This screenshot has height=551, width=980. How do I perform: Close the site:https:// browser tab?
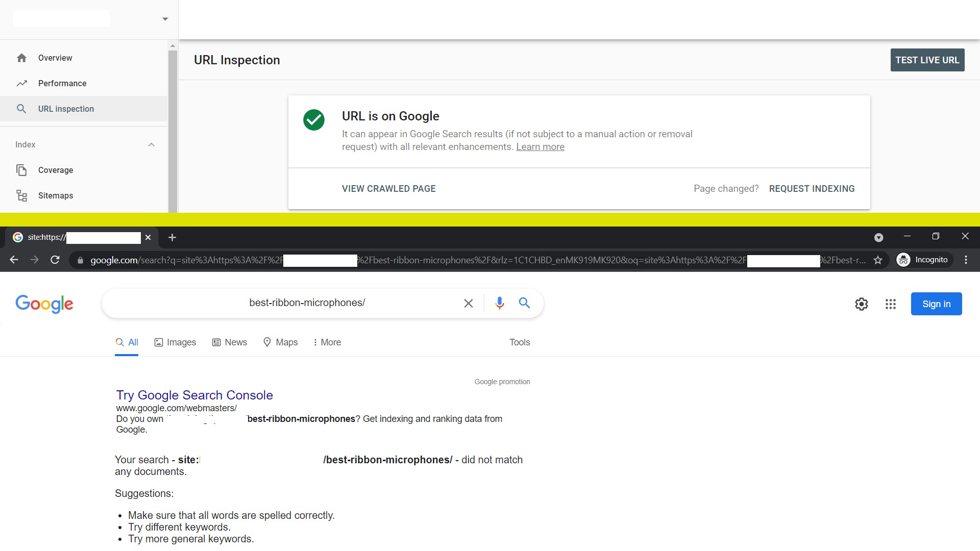point(148,237)
